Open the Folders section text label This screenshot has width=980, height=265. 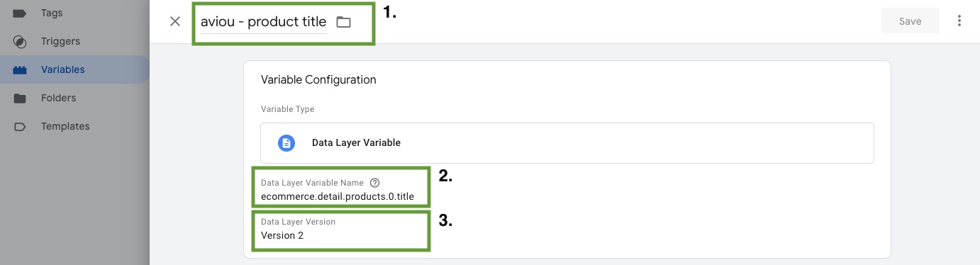pyautogui.click(x=58, y=98)
